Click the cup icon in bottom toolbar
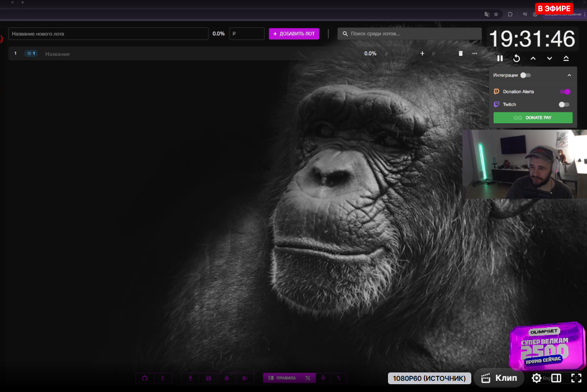587x392 pixels. (x=244, y=378)
